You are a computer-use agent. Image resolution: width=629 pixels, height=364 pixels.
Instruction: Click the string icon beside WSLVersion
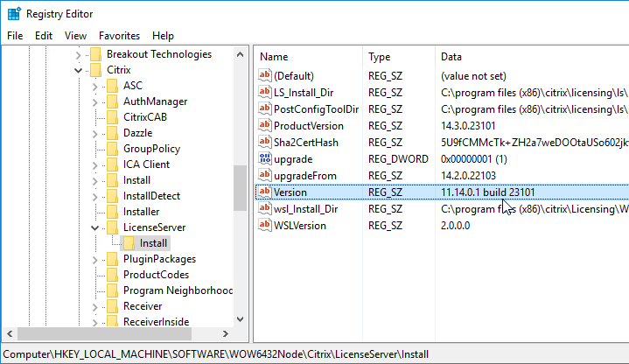pos(265,225)
